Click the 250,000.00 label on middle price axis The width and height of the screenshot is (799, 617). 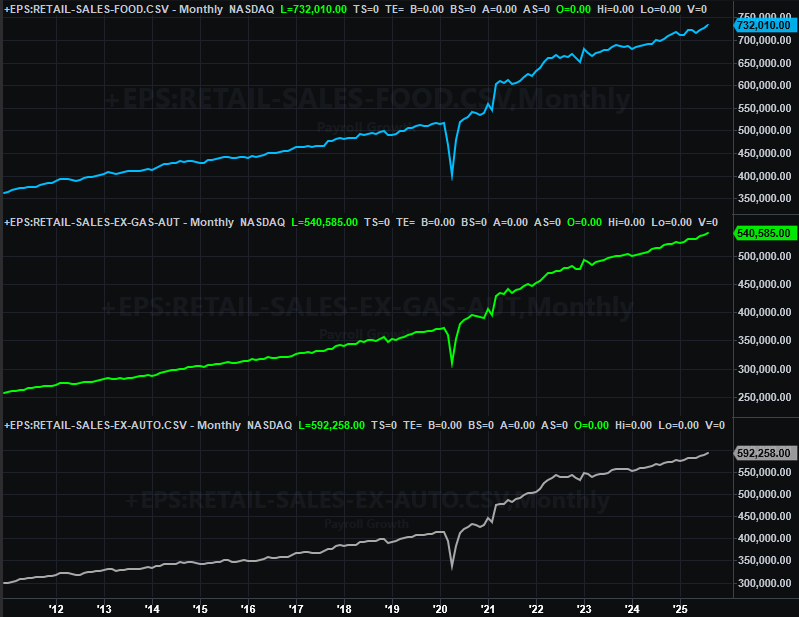[x=765, y=397]
